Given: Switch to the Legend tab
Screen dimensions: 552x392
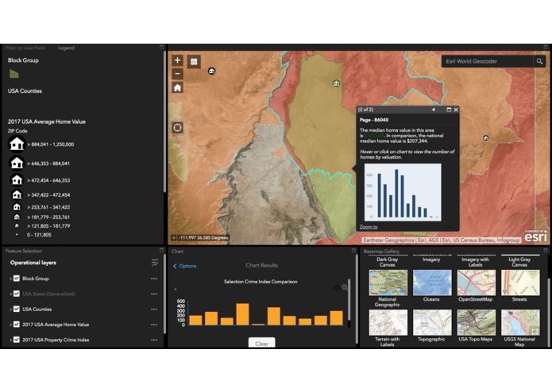Looking at the screenshot, I should [x=66, y=48].
